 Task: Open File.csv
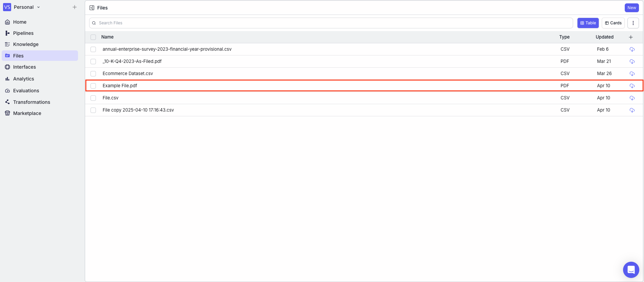click(110, 98)
